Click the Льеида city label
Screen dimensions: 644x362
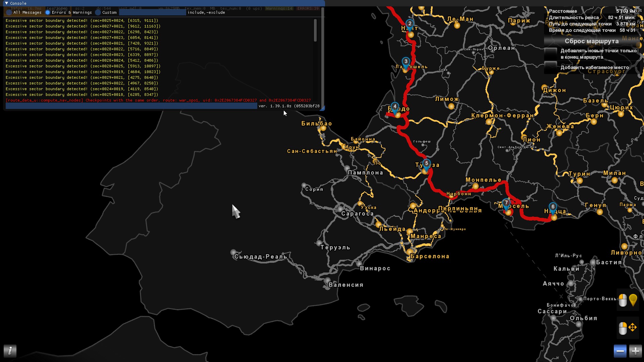pos(392,229)
